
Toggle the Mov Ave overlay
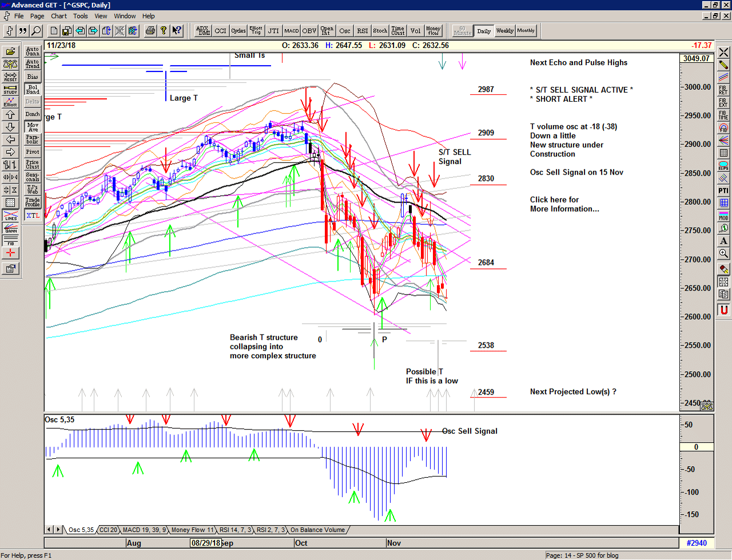33,127
